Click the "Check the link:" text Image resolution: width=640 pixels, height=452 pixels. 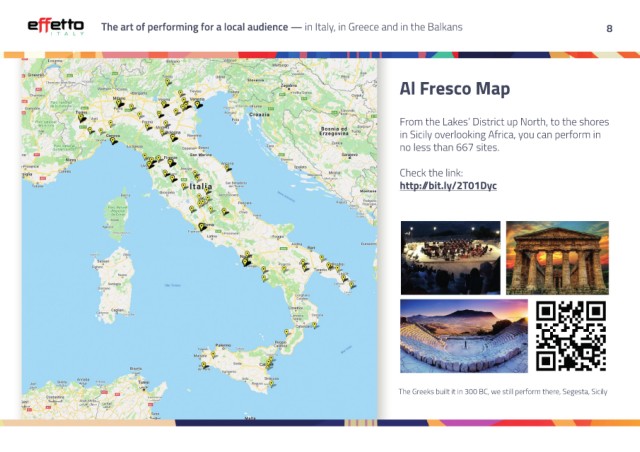[x=431, y=173]
